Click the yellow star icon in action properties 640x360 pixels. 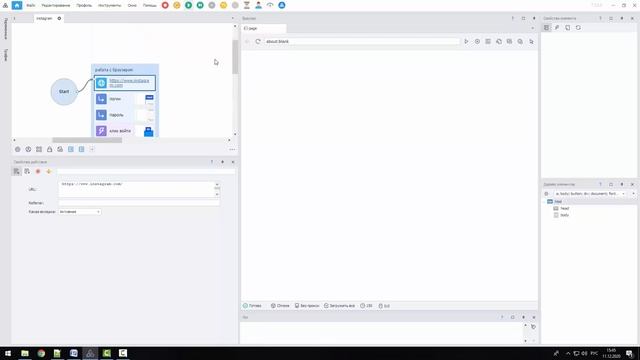(x=49, y=171)
